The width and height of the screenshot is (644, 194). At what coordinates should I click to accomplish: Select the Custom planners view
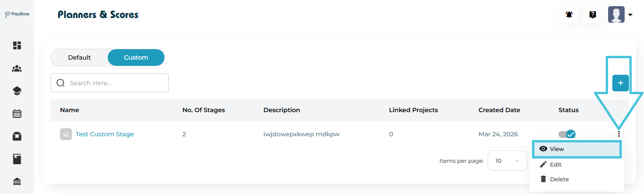coord(136,58)
